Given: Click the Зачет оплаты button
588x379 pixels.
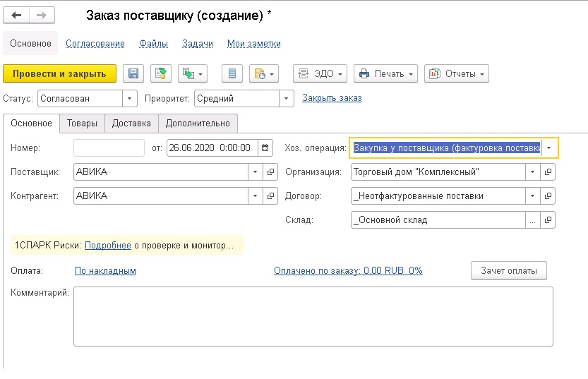Looking at the screenshot, I should click(509, 270).
